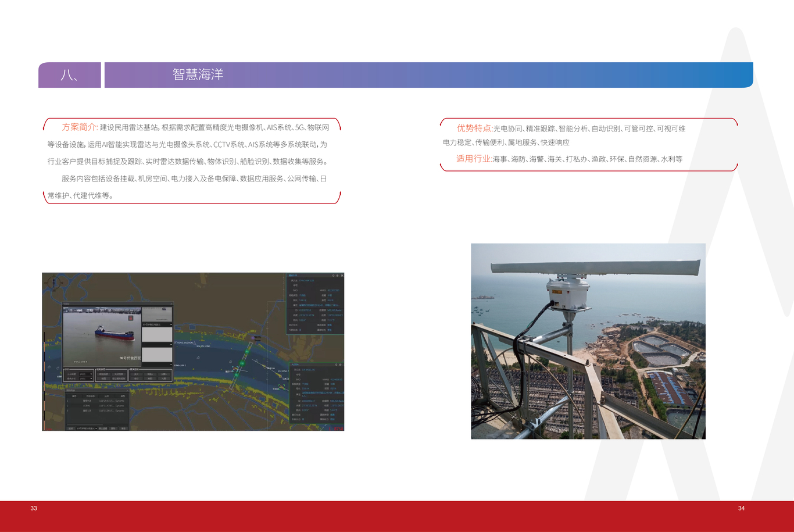Click the top small camera preview thumbnail
This screenshot has width=794, height=532.
pos(157,315)
